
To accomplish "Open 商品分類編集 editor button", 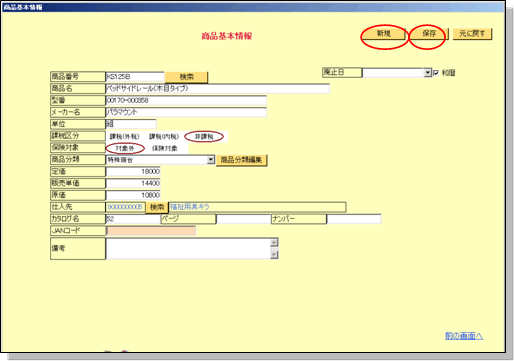I will (241, 160).
